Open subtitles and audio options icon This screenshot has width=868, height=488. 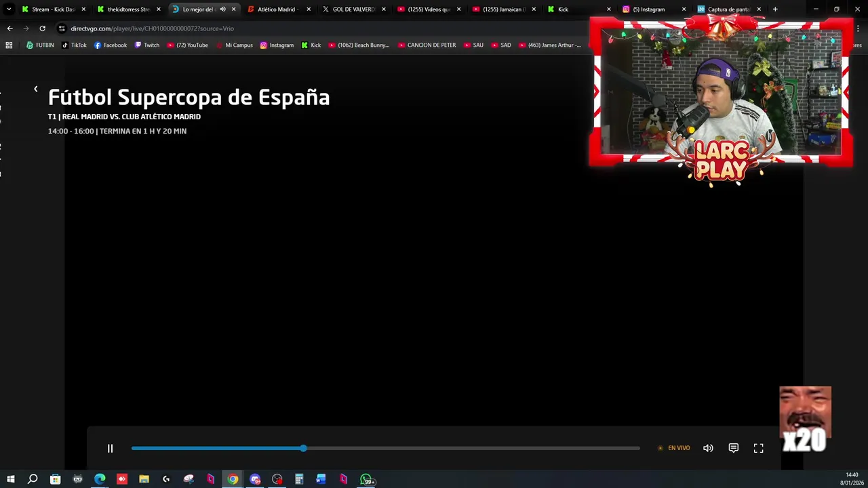733,448
